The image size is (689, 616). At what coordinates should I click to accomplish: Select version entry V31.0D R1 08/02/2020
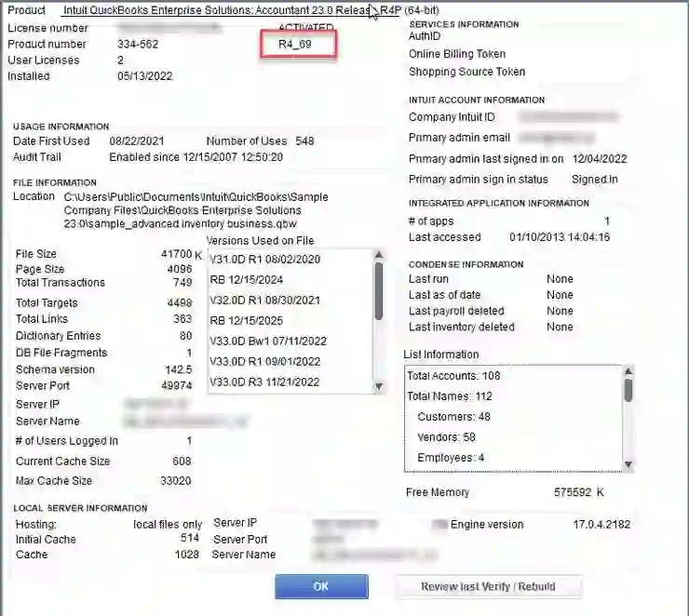coord(265,260)
